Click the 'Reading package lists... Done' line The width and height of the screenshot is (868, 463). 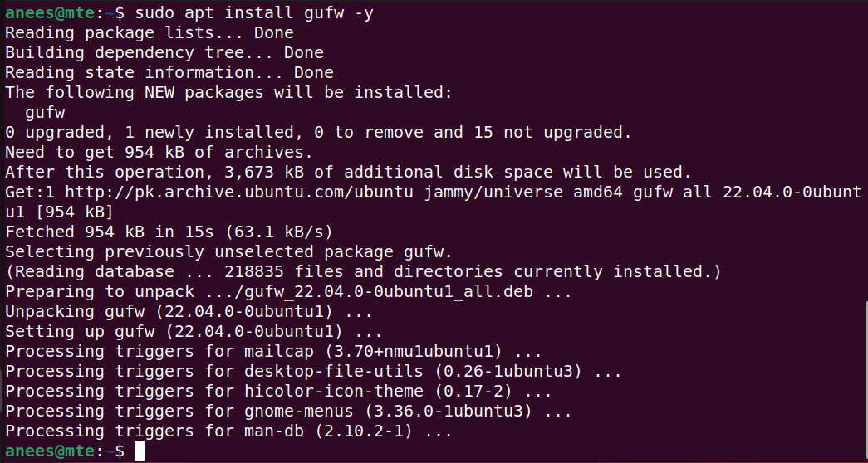[x=150, y=32]
